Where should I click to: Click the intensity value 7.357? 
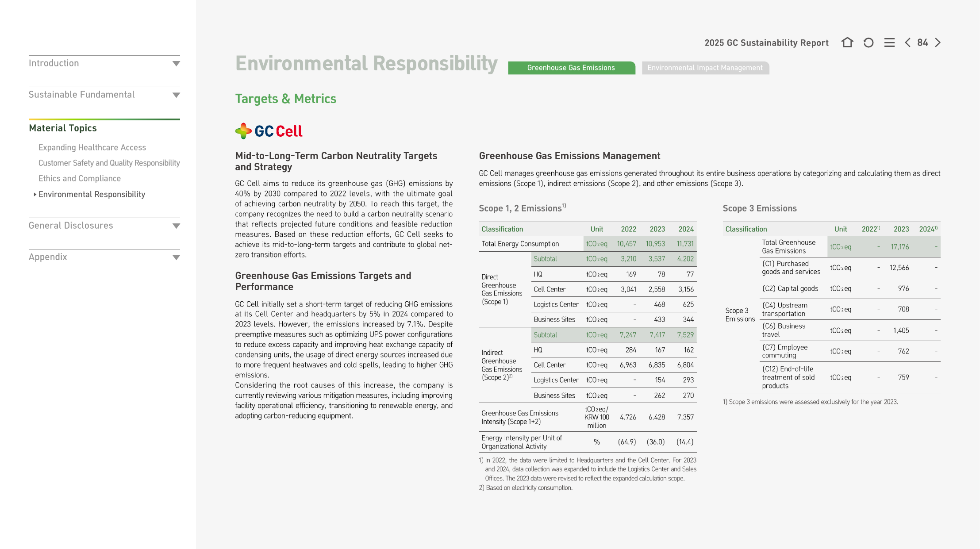tap(685, 417)
